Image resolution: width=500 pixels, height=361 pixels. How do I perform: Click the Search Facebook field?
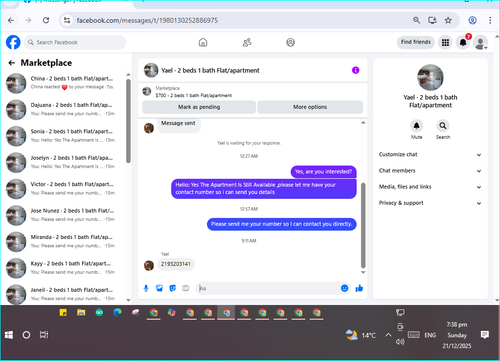tap(75, 42)
